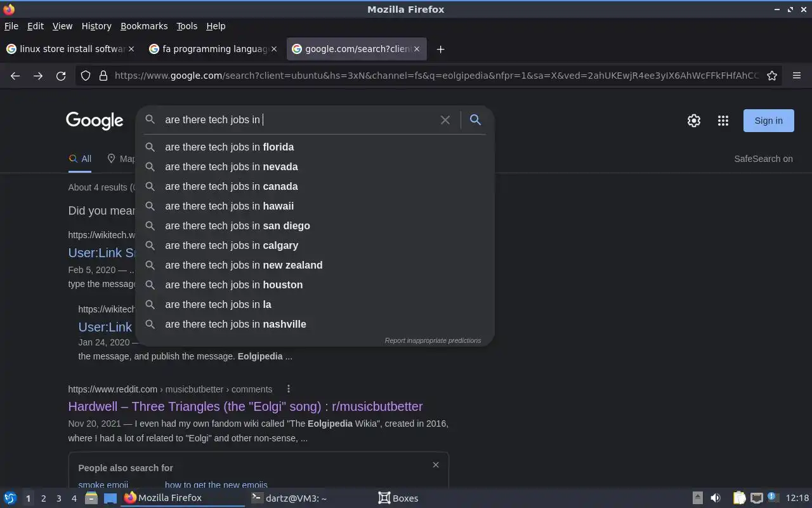The image size is (812, 508).
Task: Open options for the reddit result
Action: (x=289, y=389)
